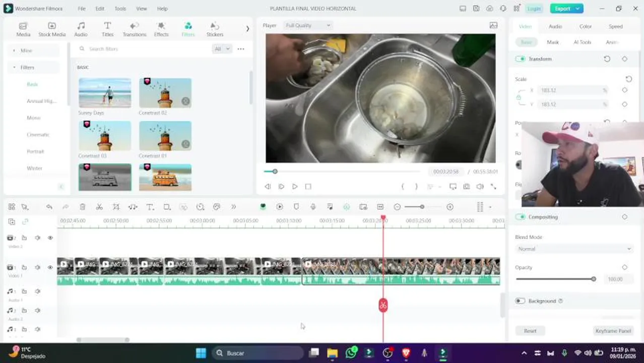Open the All filter type dropdown
644x363 pixels.
coord(222,49)
